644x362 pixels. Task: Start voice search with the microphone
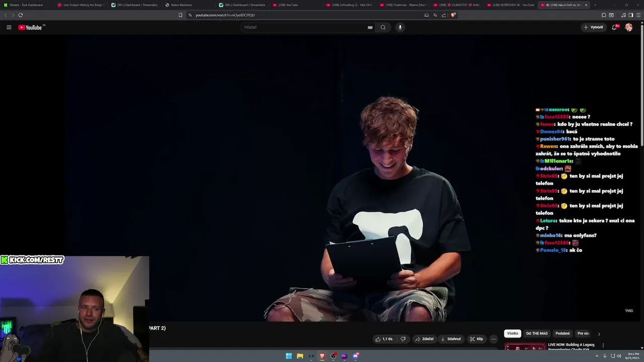400,27
